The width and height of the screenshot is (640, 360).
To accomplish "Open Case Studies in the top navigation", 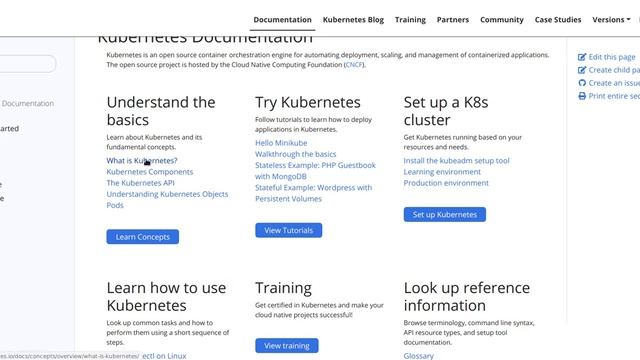I will pyautogui.click(x=558, y=20).
